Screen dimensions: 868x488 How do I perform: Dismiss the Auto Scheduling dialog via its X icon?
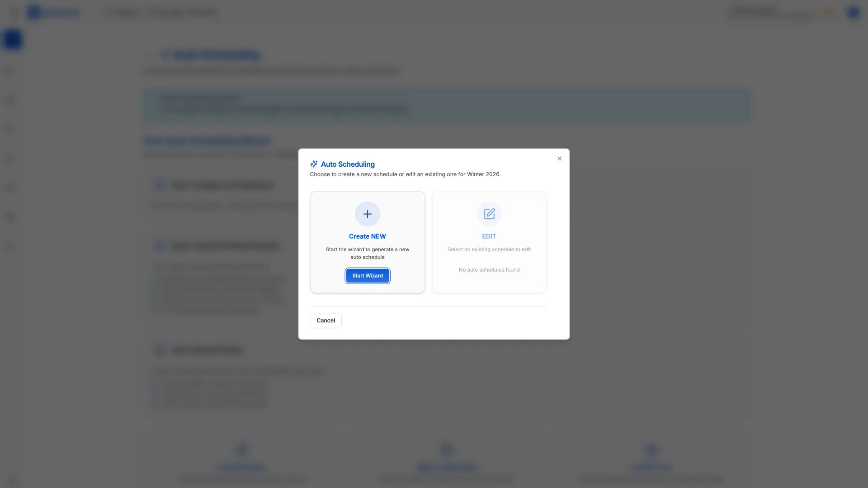[x=559, y=158]
